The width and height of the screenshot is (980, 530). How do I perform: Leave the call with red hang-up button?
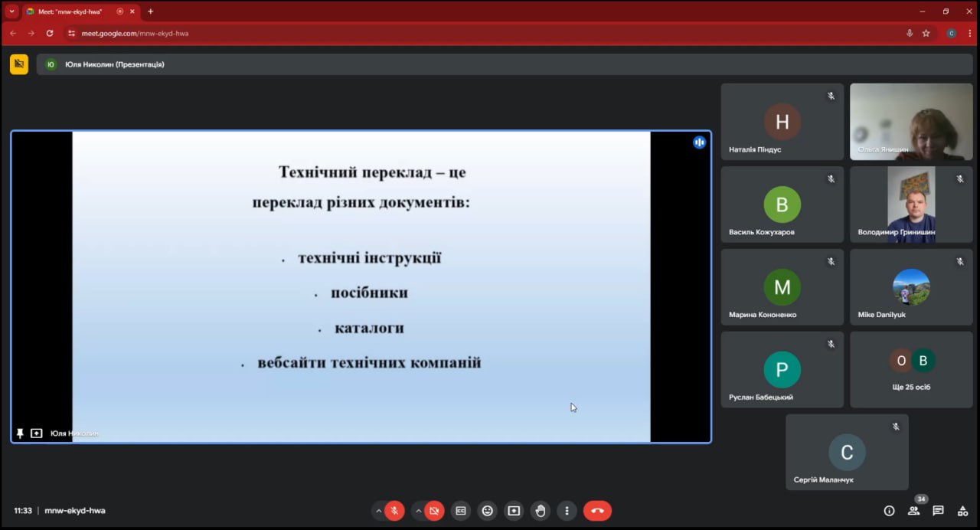597,511
